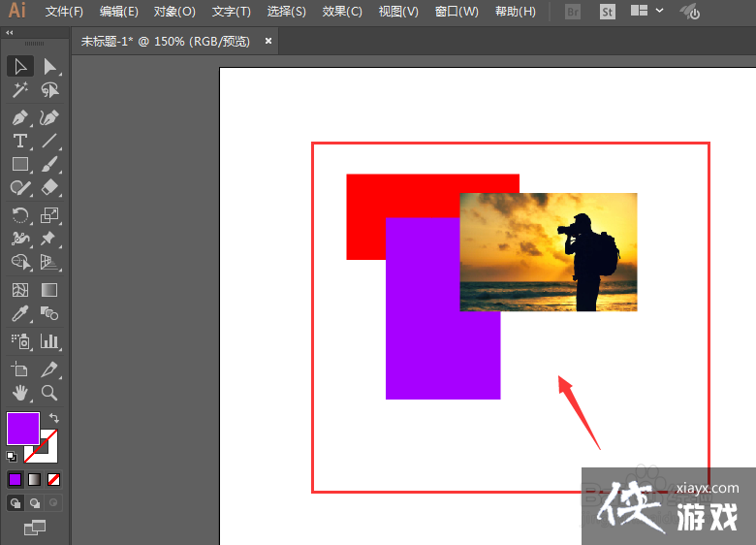Select the Rectangle tool
The image size is (756, 545).
20,164
